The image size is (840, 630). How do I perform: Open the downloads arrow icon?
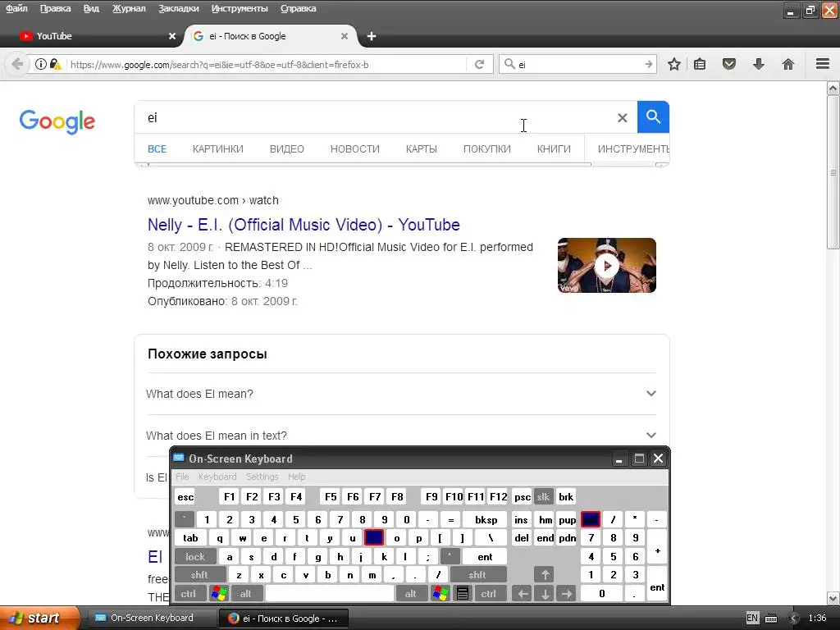[x=759, y=64]
